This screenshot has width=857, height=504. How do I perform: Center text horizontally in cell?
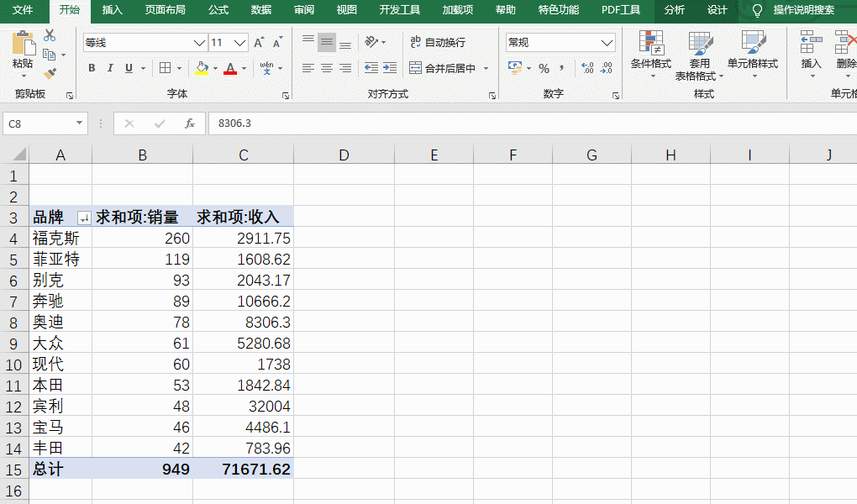(x=327, y=68)
